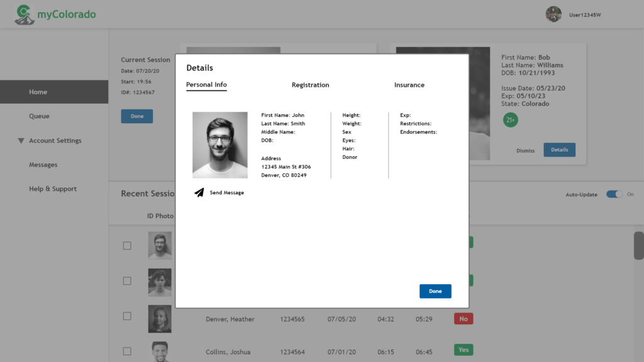Click ID number 1234564
This screenshot has width=644, height=362.
point(292,352)
